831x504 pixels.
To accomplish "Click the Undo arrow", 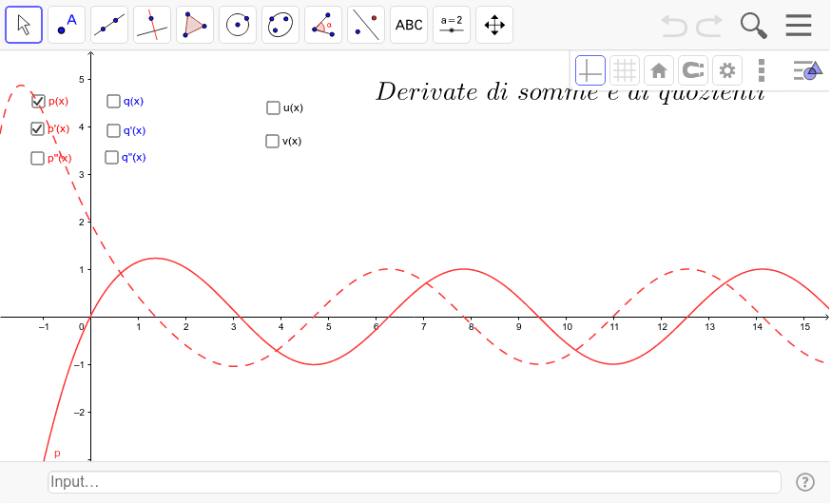I will (674, 26).
